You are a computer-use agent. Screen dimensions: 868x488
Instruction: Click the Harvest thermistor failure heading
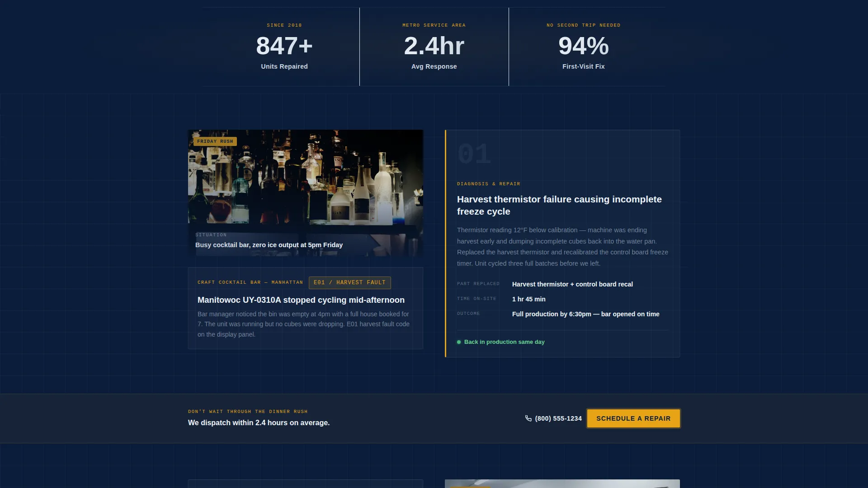(559, 205)
